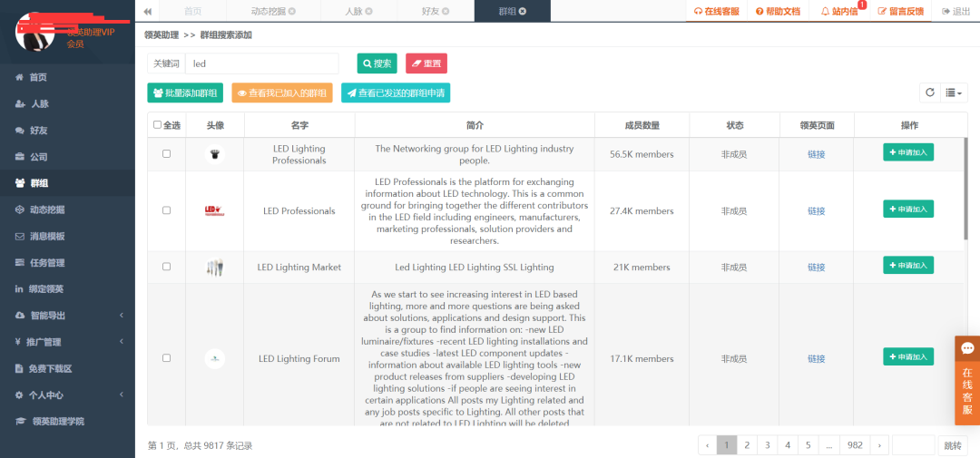980x458 pixels.
Task: Click the next page arrow
Action: [x=879, y=445]
